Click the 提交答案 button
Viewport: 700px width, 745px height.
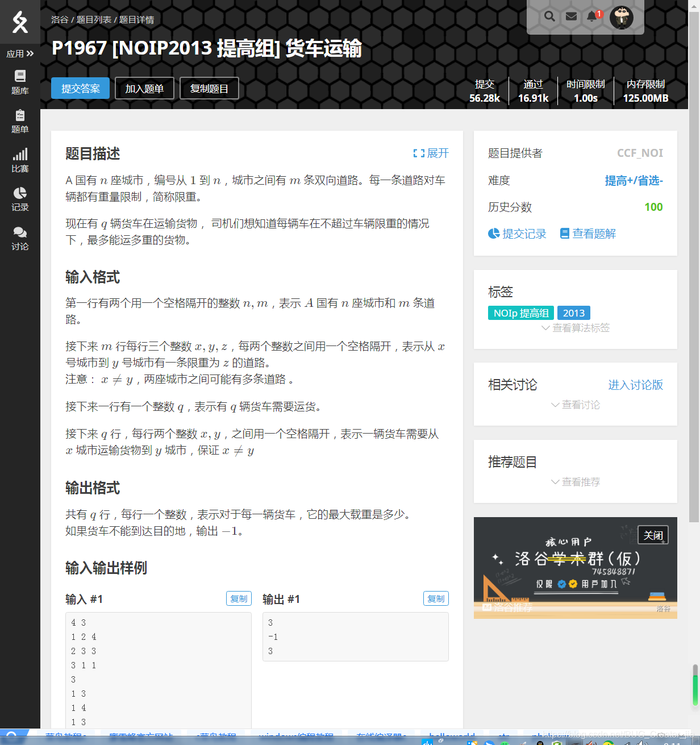point(80,88)
